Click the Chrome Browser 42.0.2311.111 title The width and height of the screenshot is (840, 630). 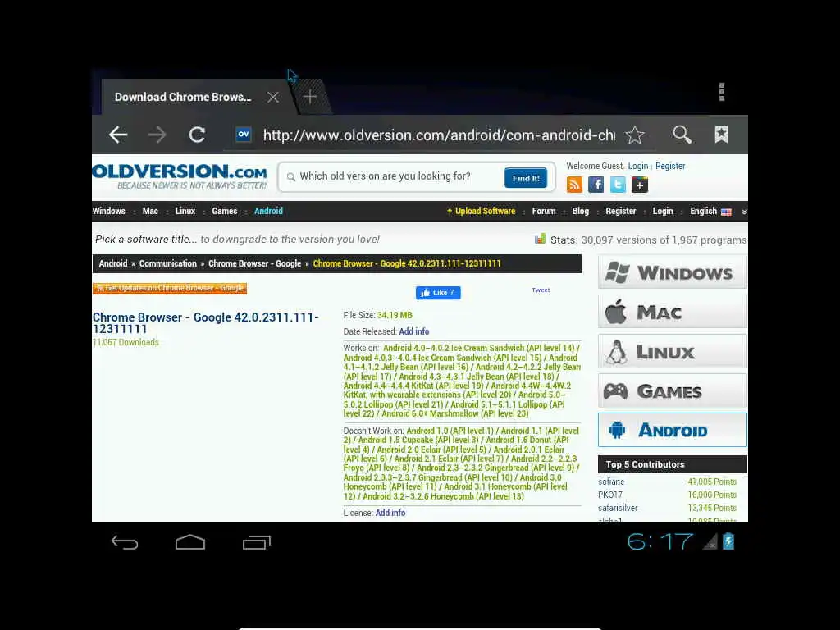(x=206, y=323)
